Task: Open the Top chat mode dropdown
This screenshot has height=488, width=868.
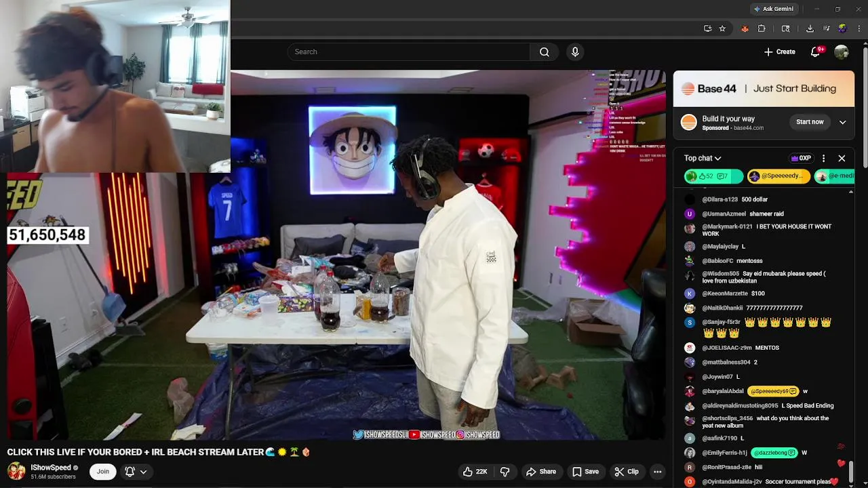Action: click(703, 158)
